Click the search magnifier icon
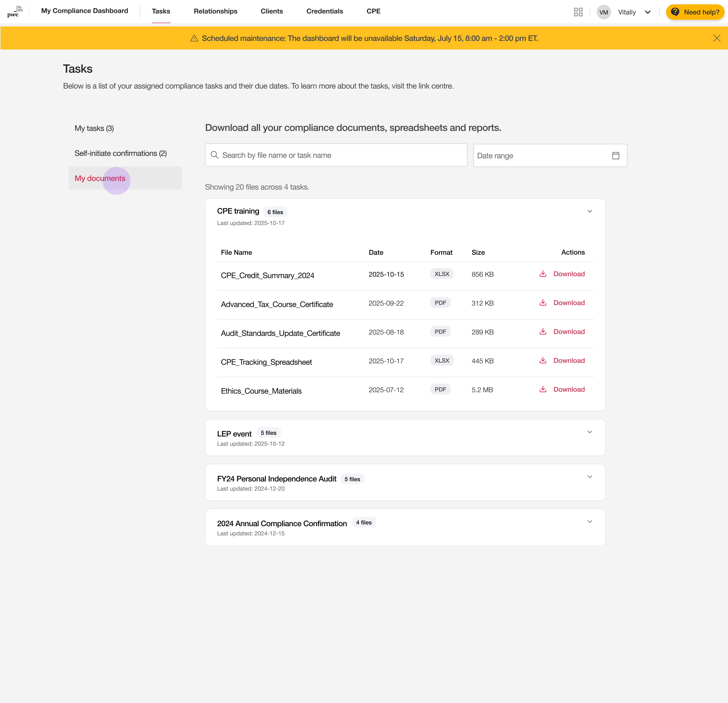Image resolution: width=728 pixels, height=703 pixels. pyautogui.click(x=215, y=155)
